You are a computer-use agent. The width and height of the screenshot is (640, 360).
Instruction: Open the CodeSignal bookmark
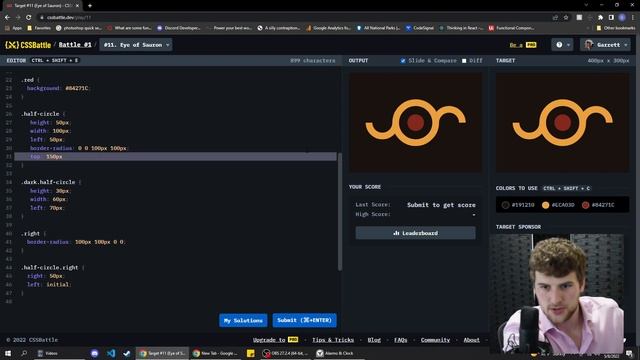[x=420, y=28]
